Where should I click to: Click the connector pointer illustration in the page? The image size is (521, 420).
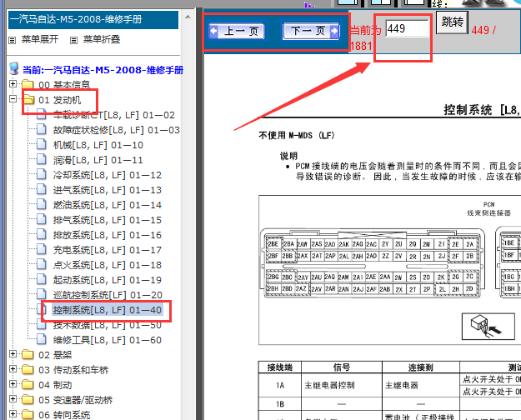pyautogui.click(x=488, y=327)
